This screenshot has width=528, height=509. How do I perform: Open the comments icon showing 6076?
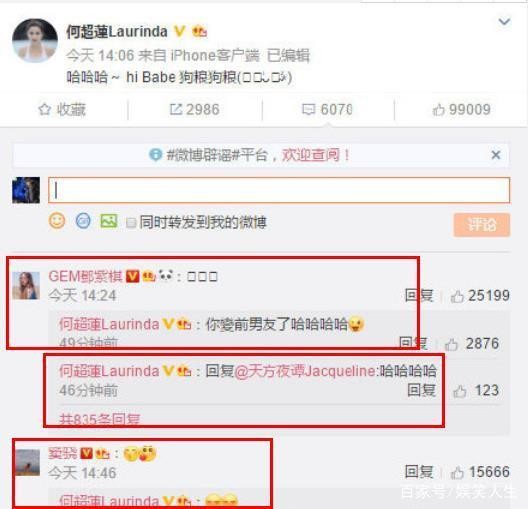point(308,109)
